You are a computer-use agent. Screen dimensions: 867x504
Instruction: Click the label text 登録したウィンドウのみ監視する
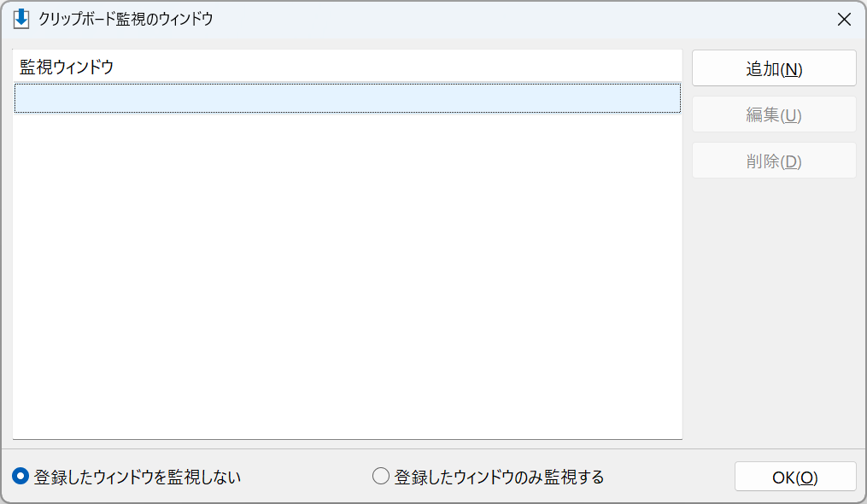coord(499,477)
